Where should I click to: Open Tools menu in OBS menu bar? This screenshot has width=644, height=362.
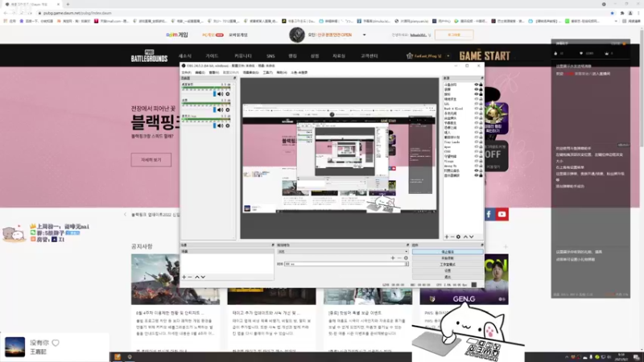tap(268, 72)
